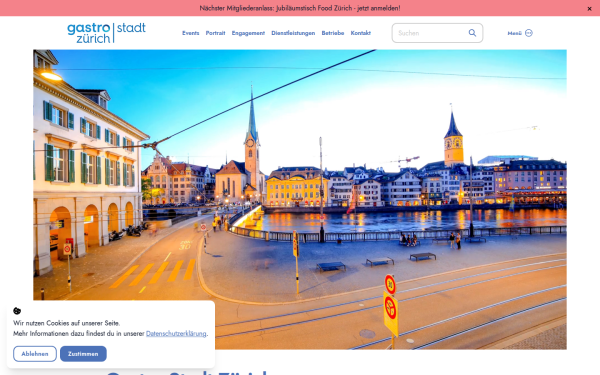600x375 pixels.
Task: Click the Zürich riverside hero image
Action: [x=300, y=199]
